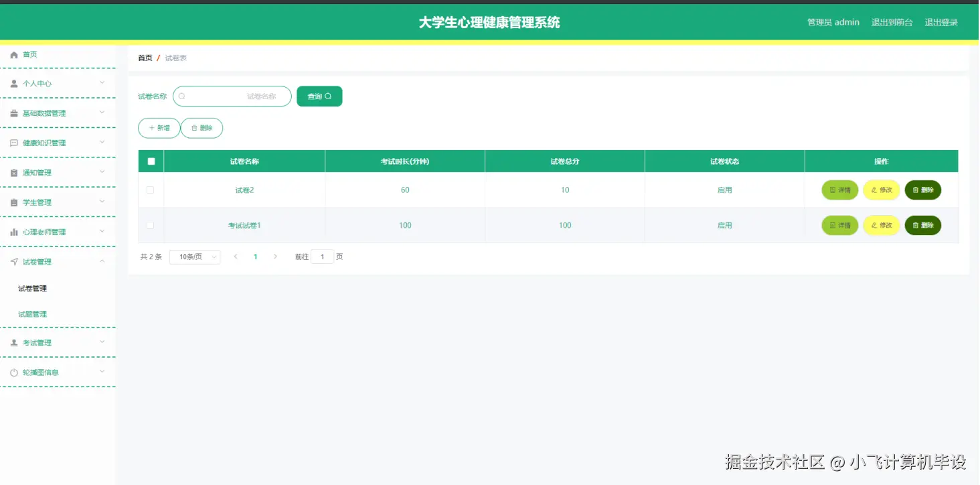This screenshot has width=980, height=485.
Task: Expand the 个人中心 chevron
Action: tap(102, 83)
